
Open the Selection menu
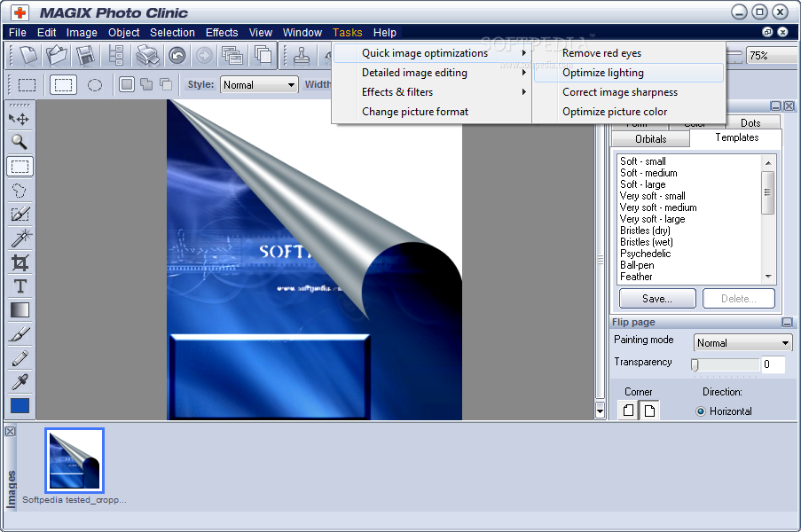(172, 33)
